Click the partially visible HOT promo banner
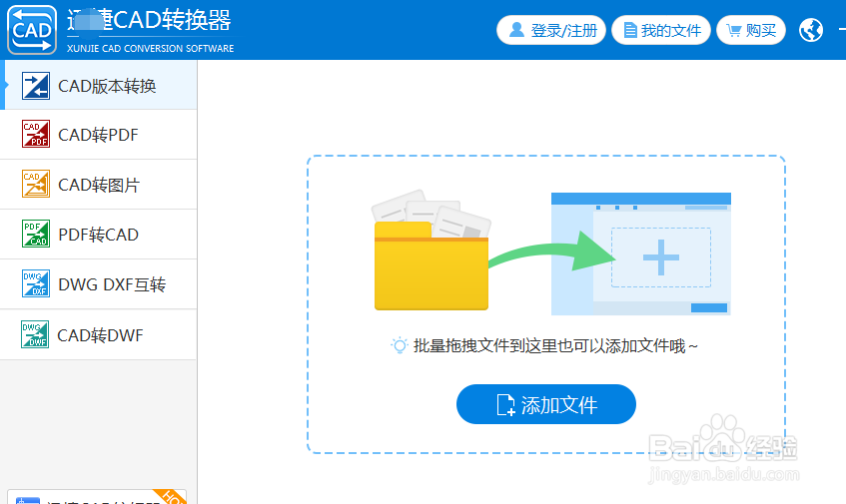 (x=97, y=496)
